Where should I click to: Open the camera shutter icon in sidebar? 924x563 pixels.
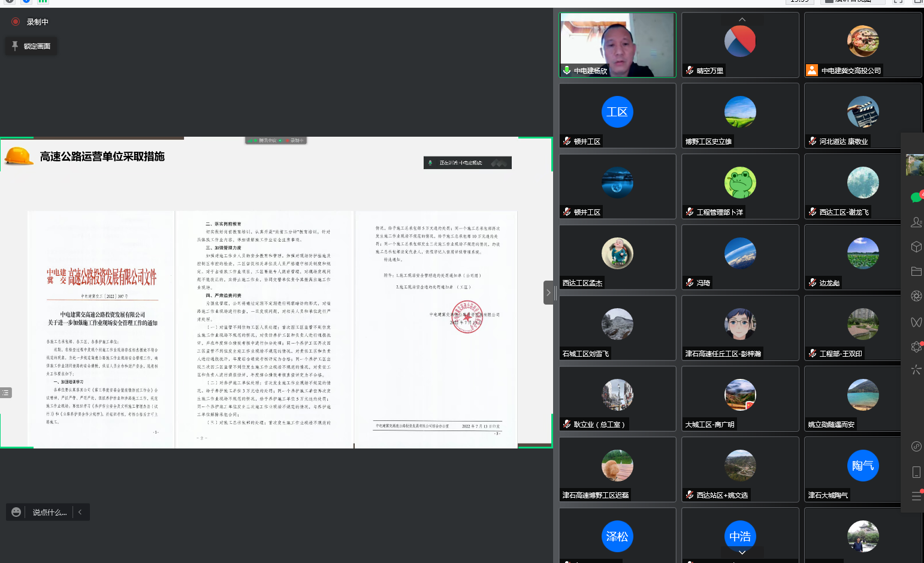click(916, 296)
